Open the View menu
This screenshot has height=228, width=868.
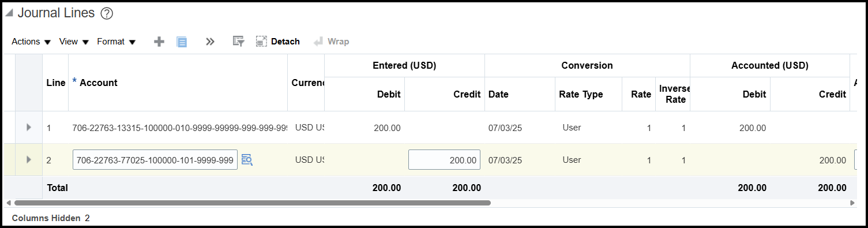coord(74,42)
